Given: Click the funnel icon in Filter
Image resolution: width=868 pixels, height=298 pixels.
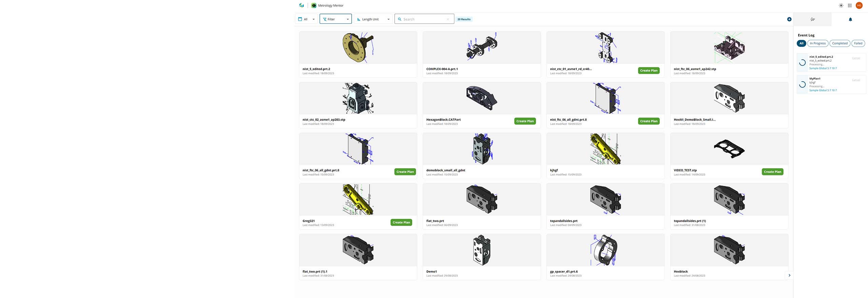Looking at the screenshot, I should (x=325, y=19).
